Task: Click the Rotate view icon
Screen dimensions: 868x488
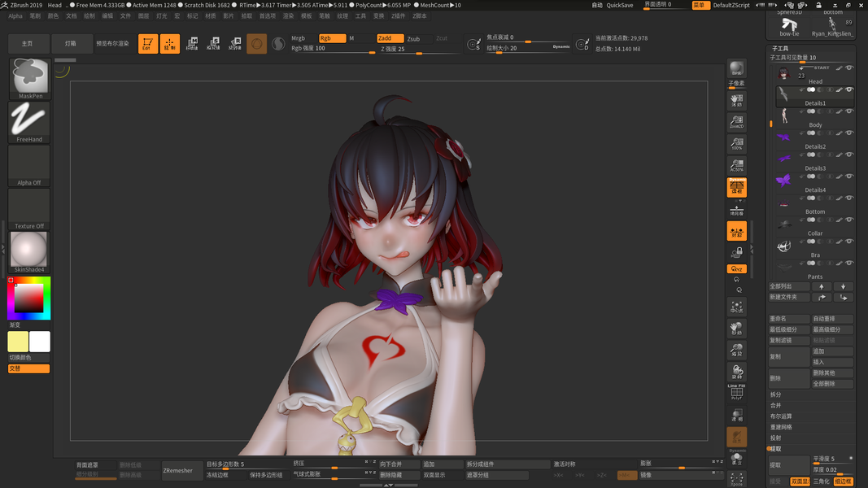Action: (x=737, y=372)
